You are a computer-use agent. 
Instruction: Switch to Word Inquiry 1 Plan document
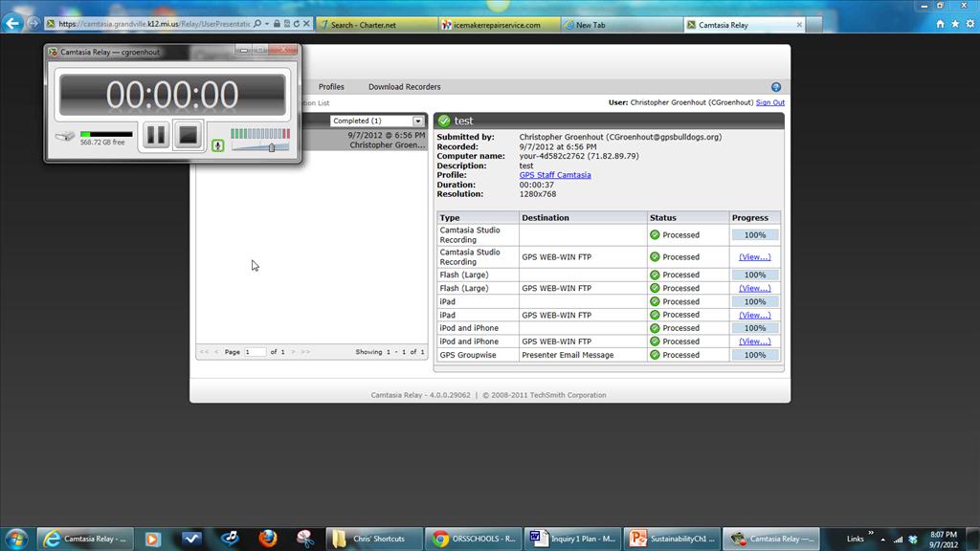pos(572,539)
